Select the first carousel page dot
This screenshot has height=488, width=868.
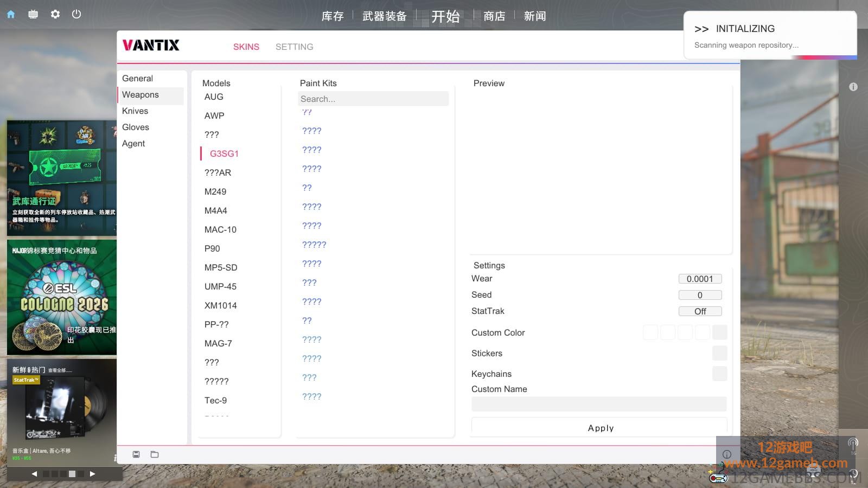[46, 474]
